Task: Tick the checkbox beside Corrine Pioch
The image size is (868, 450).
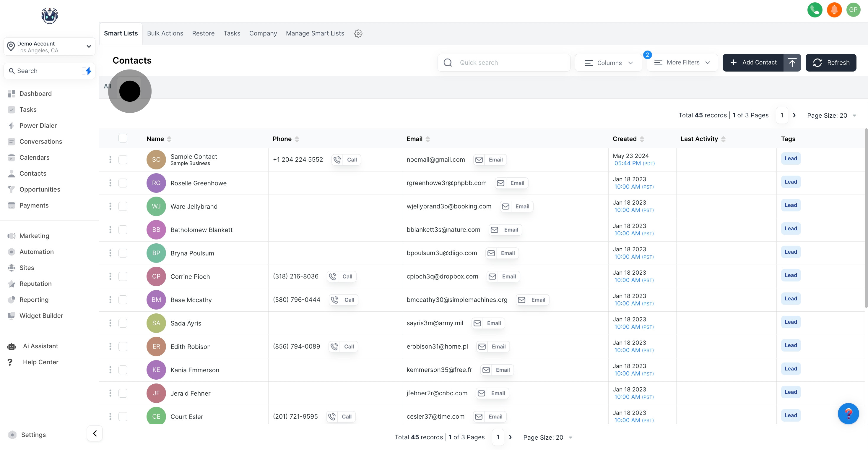Action: point(123,276)
